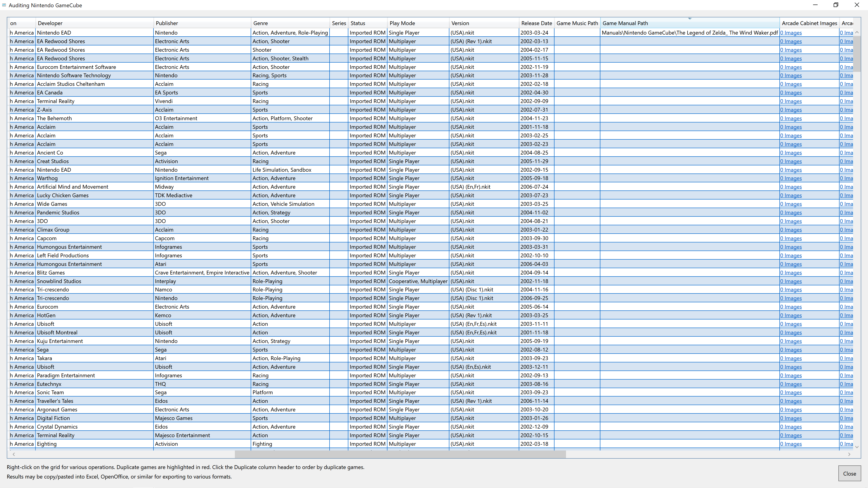The width and height of the screenshot is (868, 488).
Task: Select the 'Argonaut Games' developer cell
Action: click(x=94, y=410)
